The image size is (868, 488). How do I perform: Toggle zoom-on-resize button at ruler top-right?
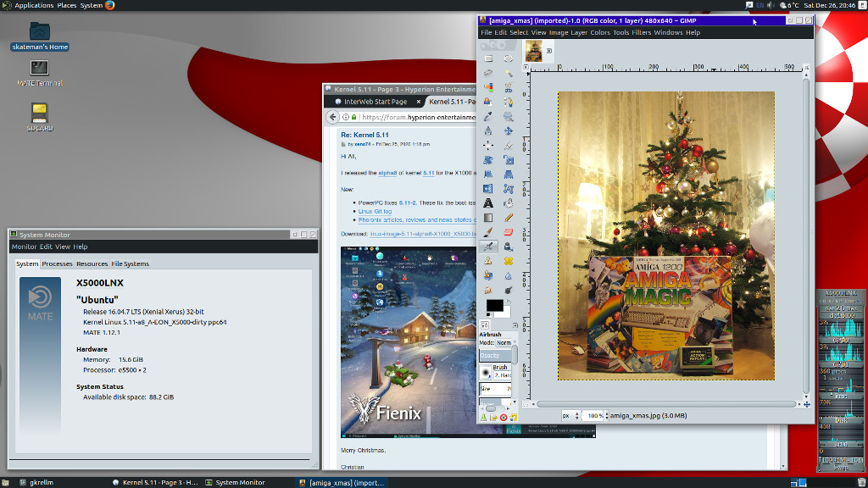[x=806, y=67]
